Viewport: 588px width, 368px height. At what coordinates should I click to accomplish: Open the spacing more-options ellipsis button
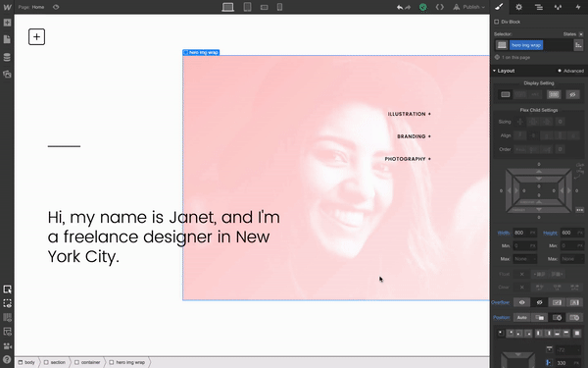pos(580,210)
